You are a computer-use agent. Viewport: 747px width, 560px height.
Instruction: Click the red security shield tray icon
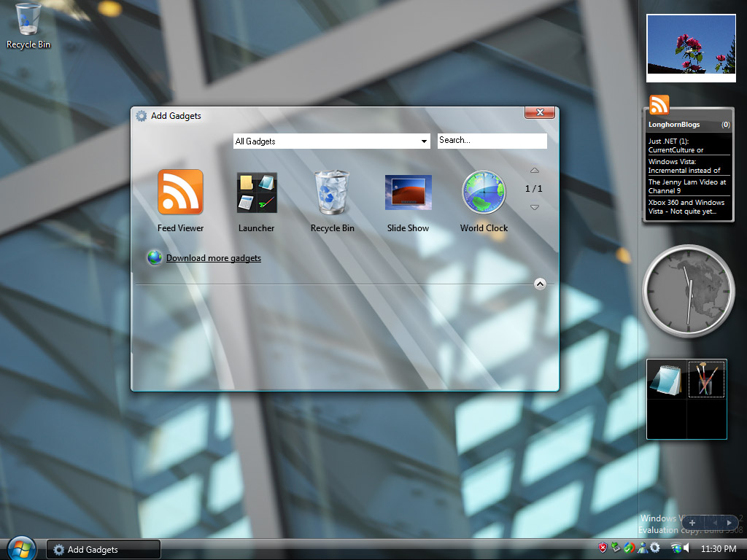(x=603, y=548)
